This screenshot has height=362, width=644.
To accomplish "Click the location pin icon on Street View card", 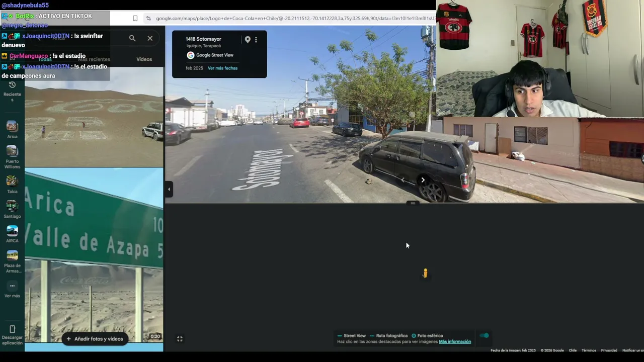I will [x=248, y=39].
